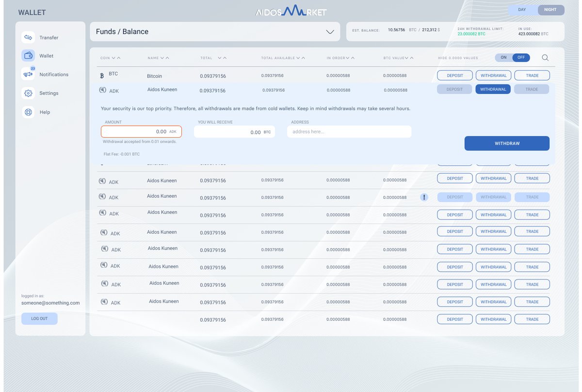
Task: Select the Wallet icon in the sidebar
Action: coord(29,56)
